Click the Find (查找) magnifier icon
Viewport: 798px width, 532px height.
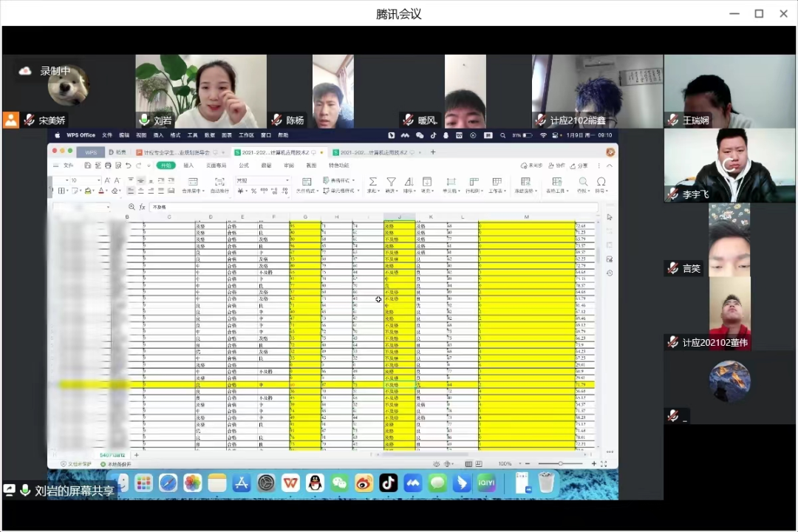(x=583, y=182)
